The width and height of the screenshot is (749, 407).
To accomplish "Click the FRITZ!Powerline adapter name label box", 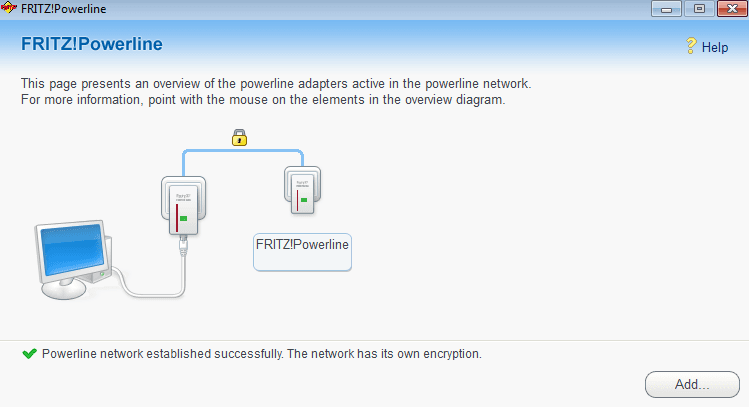I will coord(303,251).
